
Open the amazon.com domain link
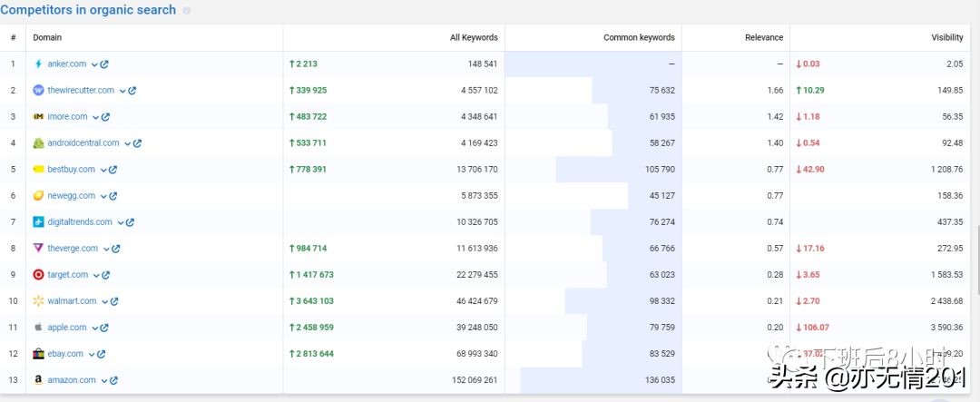pyautogui.click(x=72, y=379)
